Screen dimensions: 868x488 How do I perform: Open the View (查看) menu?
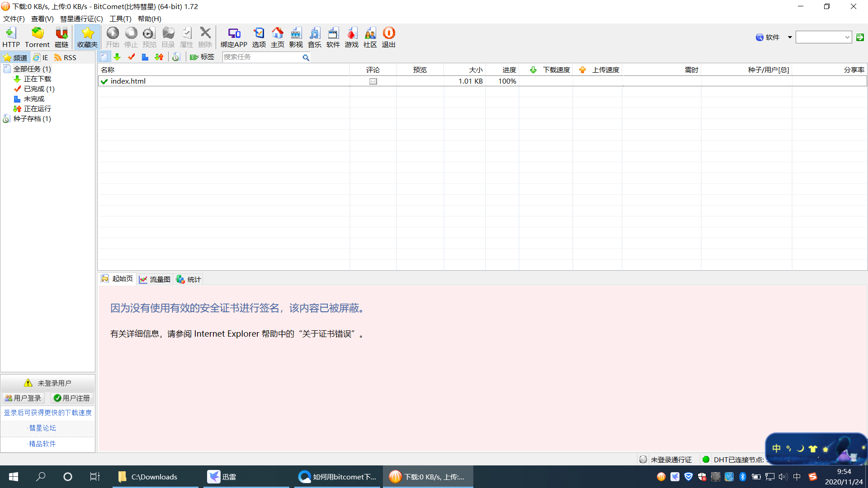click(x=42, y=19)
